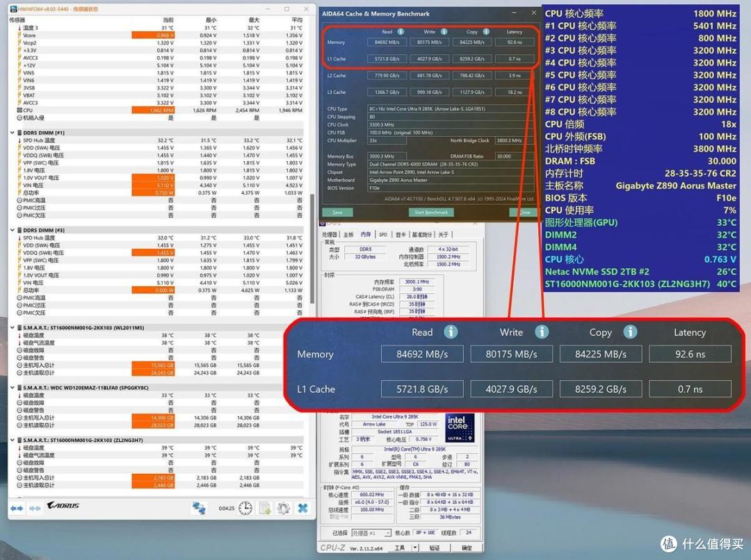The height and width of the screenshot is (560, 751).
Task: Open the 工具 dropdown arrow in CPU-Z
Action: tap(414, 547)
